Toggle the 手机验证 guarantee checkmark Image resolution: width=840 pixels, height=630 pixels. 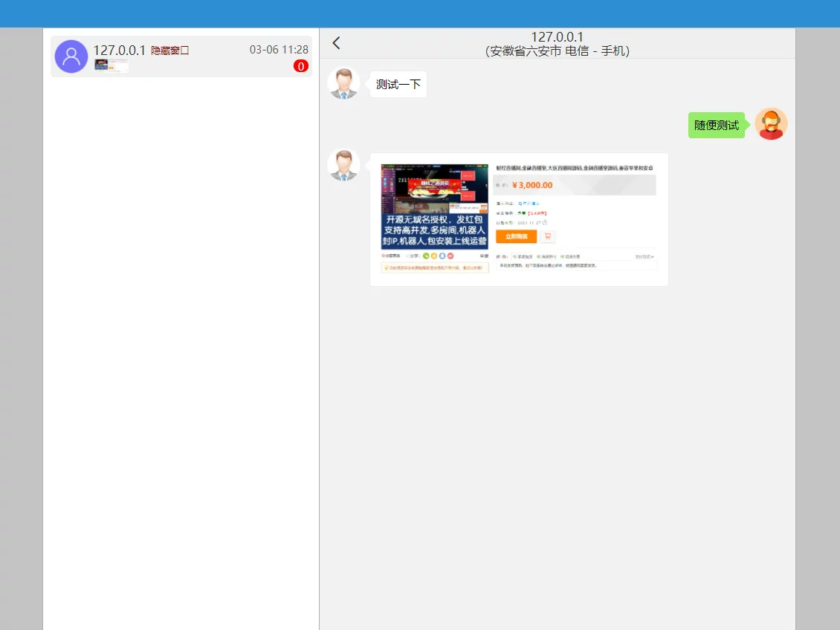point(515,256)
